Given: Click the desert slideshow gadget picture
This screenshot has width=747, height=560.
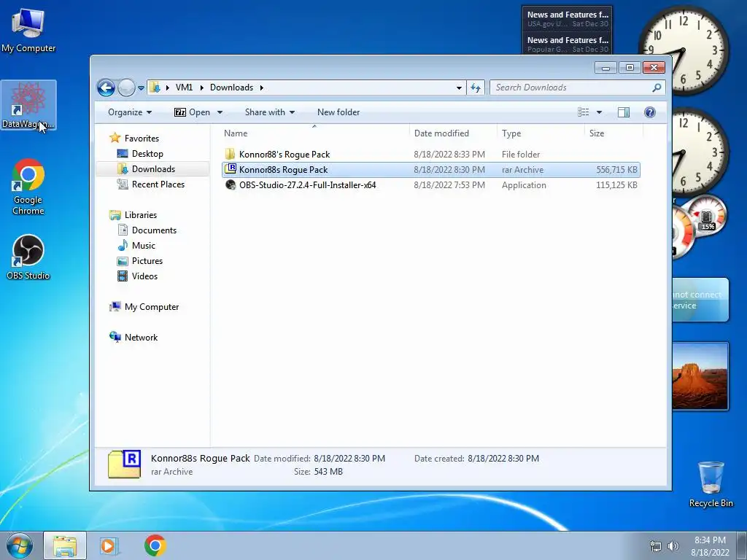Looking at the screenshot, I should click(x=700, y=376).
